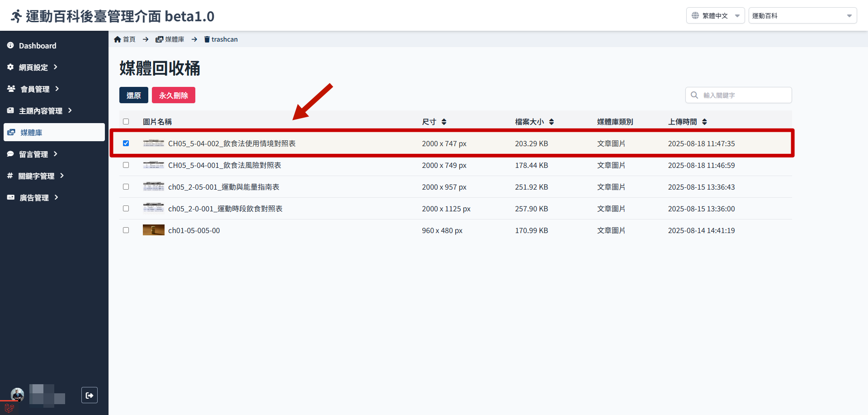This screenshot has width=868, height=415.
Task: Click the Dashboard palette icon
Action: pos(10,45)
